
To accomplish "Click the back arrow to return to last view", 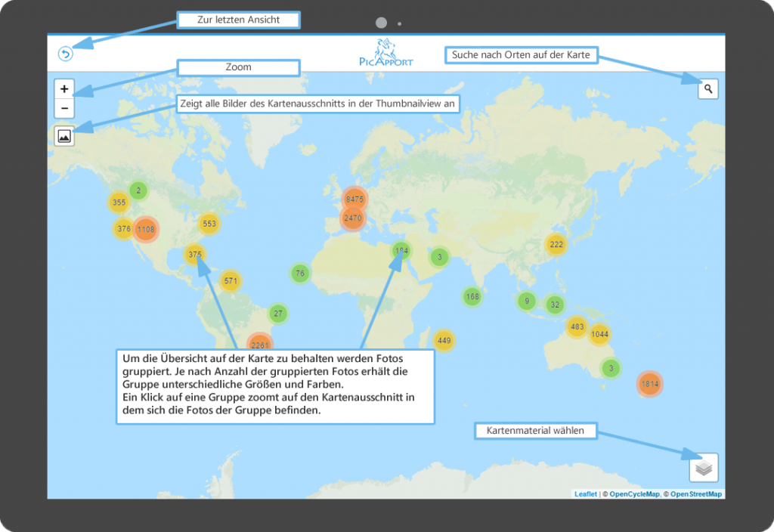I will click(x=65, y=54).
